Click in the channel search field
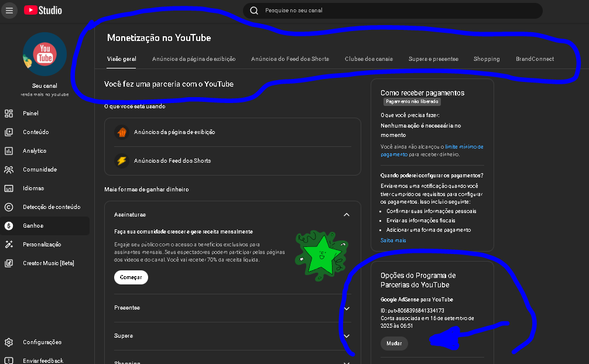This screenshot has height=364, width=589. pos(393,11)
